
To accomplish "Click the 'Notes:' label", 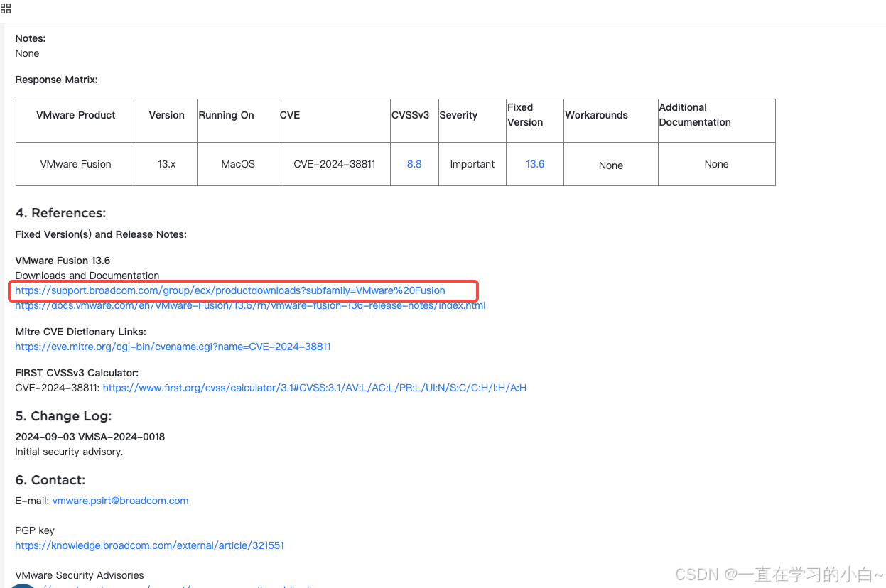I will [31, 38].
